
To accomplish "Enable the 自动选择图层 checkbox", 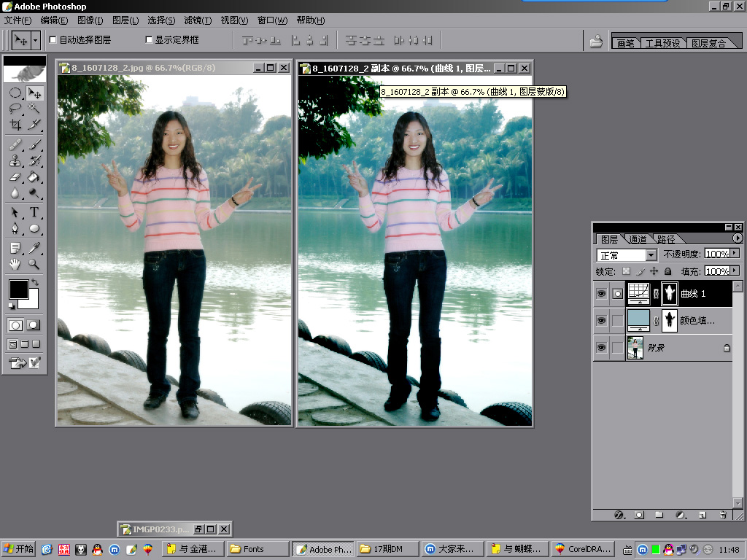I will (53, 40).
